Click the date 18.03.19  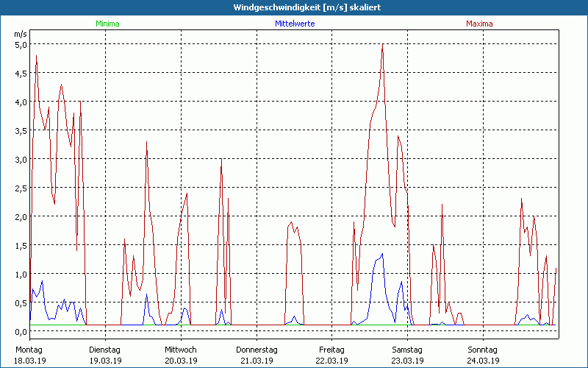pyautogui.click(x=30, y=361)
